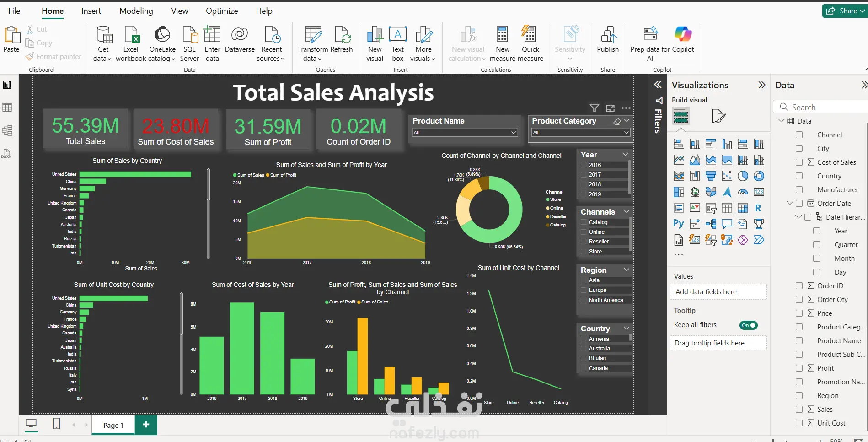Open Get data in the ribbon
Viewport: 868px width, 442px height.
point(103,44)
